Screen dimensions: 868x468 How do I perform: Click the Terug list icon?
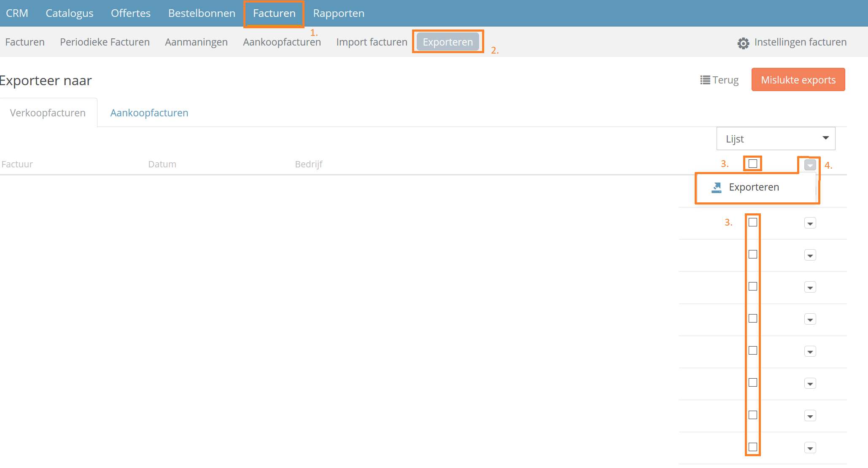705,80
